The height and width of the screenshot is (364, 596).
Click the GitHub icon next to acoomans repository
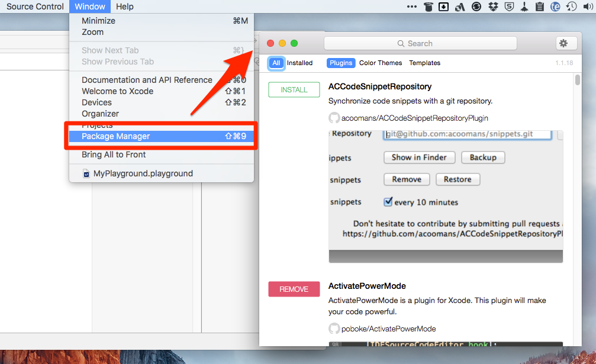pyautogui.click(x=334, y=118)
